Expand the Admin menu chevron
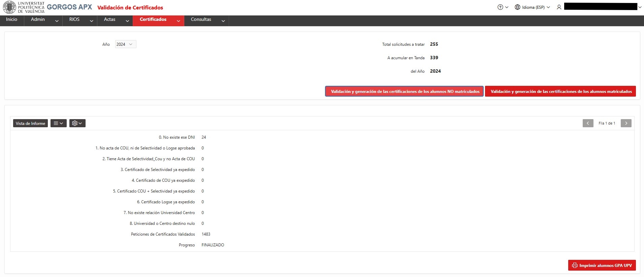 click(57, 21)
